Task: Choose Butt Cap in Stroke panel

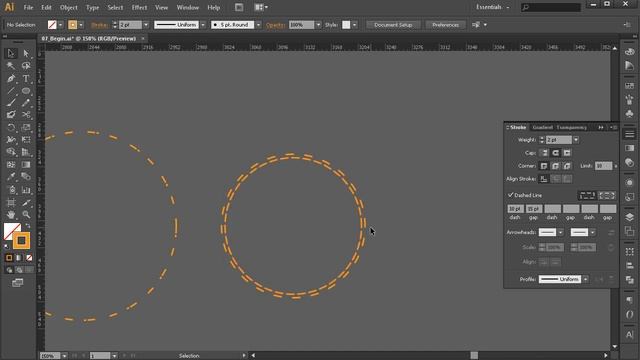Action: click(x=544, y=153)
